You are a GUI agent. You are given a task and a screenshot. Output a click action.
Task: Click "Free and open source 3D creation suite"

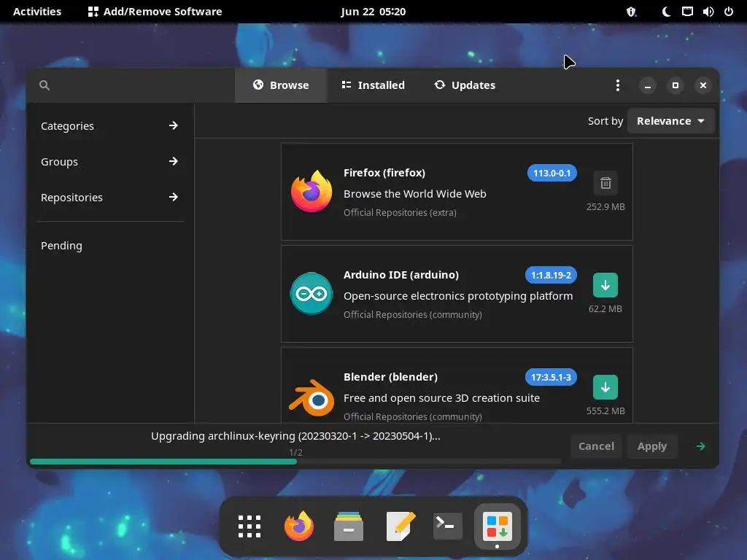[x=441, y=397]
